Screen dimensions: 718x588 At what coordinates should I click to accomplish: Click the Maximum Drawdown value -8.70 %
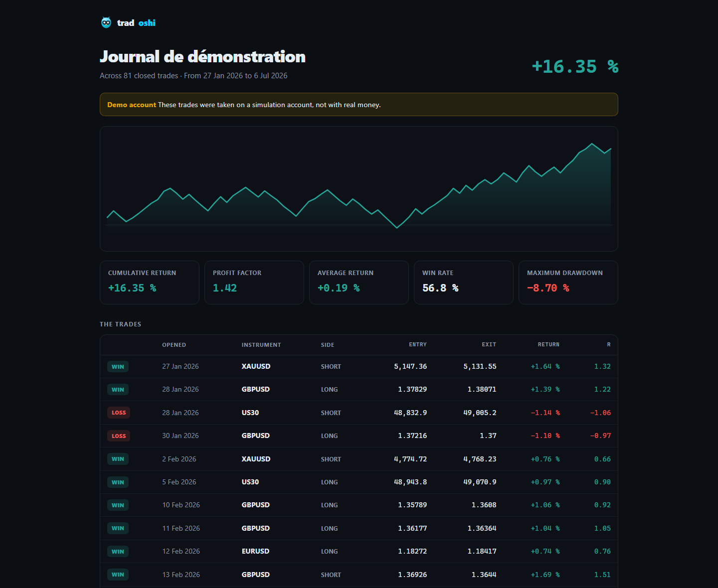click(548, 288)
